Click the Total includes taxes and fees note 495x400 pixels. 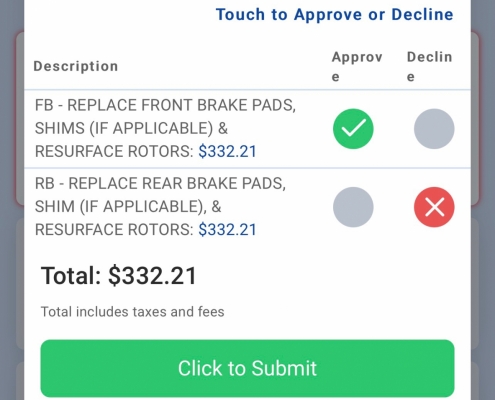click(132, 312)
